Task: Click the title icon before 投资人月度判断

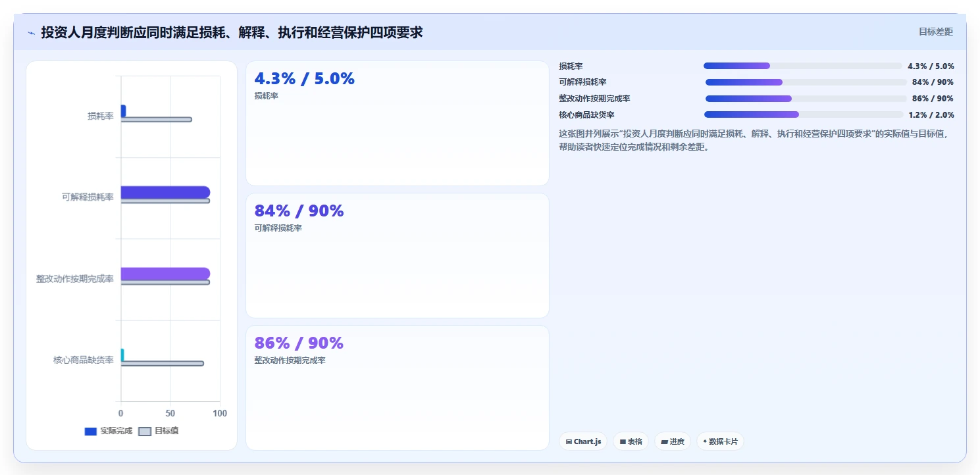Action: (31, 32)
